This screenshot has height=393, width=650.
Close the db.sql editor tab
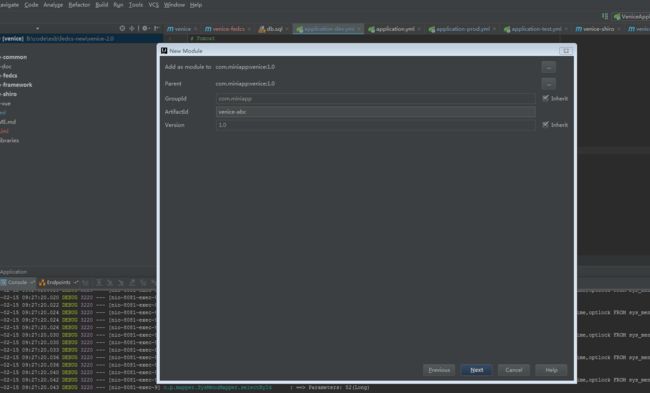(x=287, y=29)
